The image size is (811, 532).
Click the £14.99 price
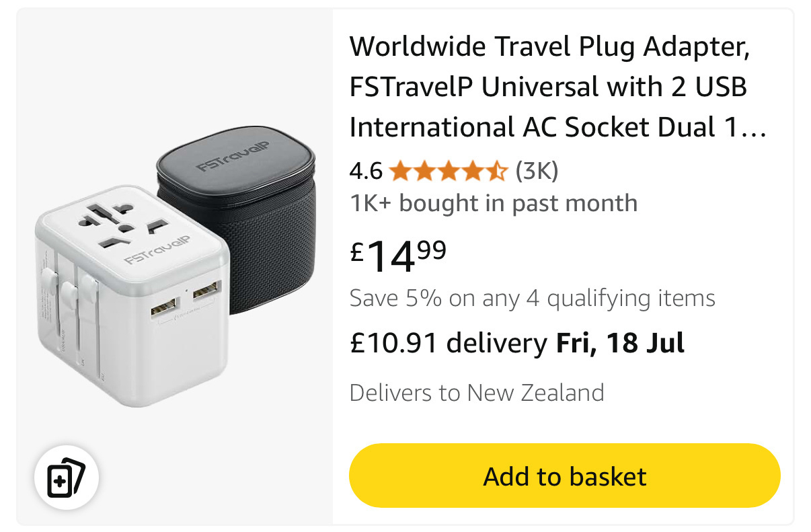click(398, 256)
